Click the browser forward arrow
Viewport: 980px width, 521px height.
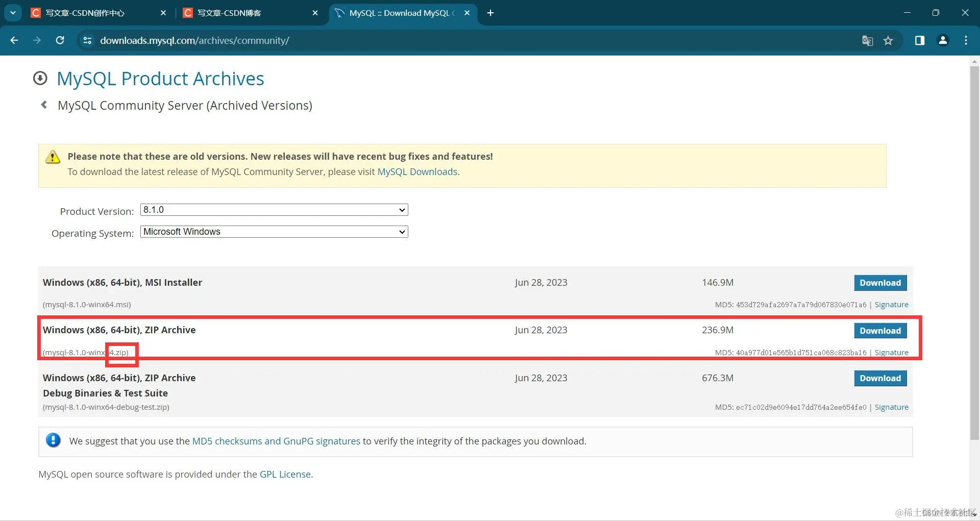(37, 40)
